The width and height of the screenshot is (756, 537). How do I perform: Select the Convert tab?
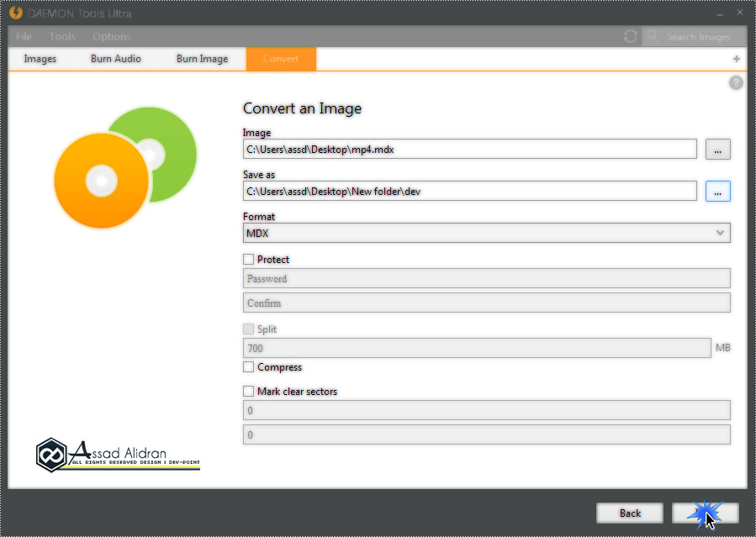tap(281, 59)
